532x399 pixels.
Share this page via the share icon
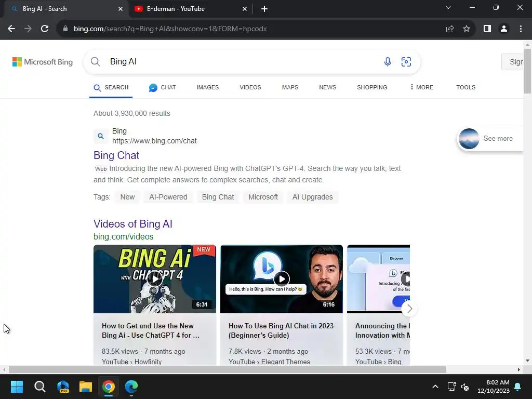(450, 29)
